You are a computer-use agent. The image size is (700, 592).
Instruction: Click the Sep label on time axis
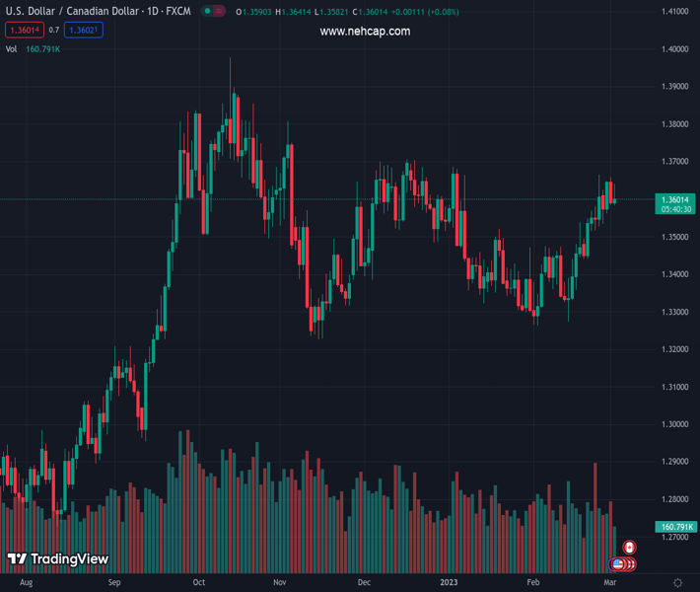114,583
